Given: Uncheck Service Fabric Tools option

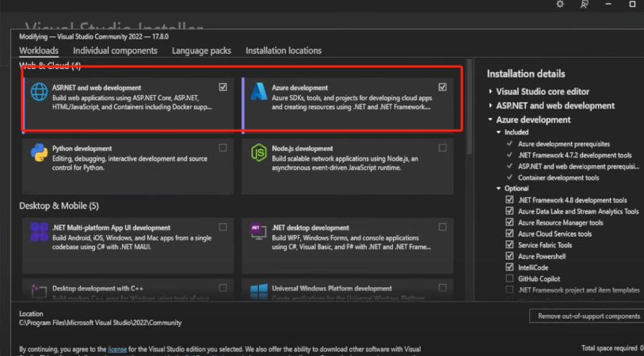Looking at the screenshot, I should click(x=509, y=244).
